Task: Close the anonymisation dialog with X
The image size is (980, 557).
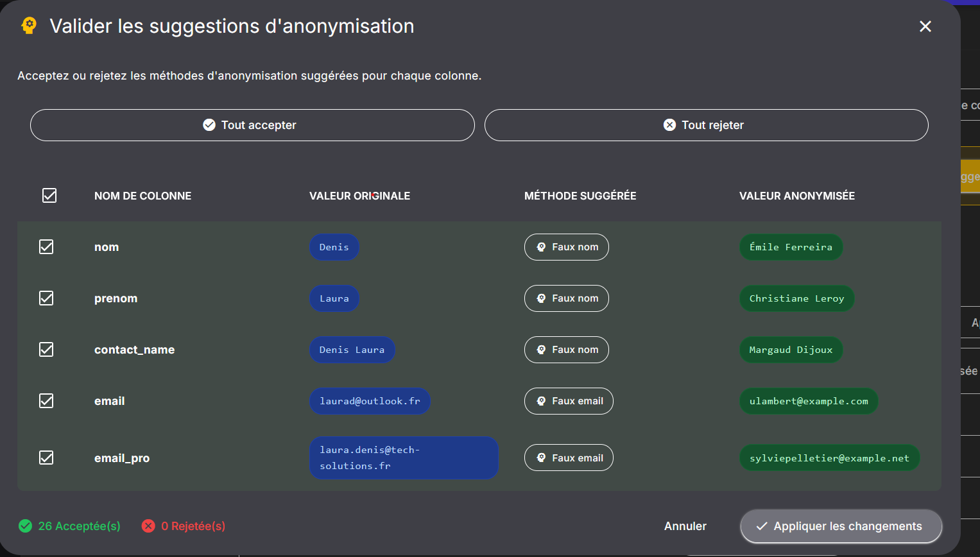Action: click(x=925, y=26)
